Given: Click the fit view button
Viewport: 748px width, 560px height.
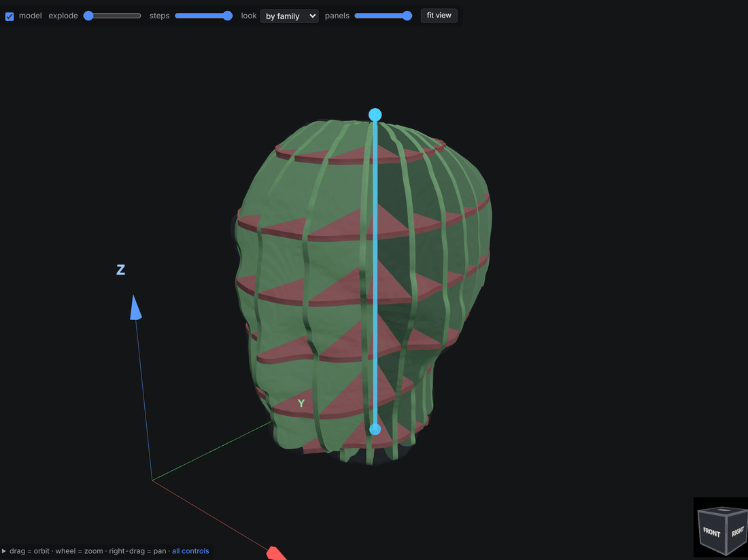Looking at the screenshot, I should coord(439,15).
